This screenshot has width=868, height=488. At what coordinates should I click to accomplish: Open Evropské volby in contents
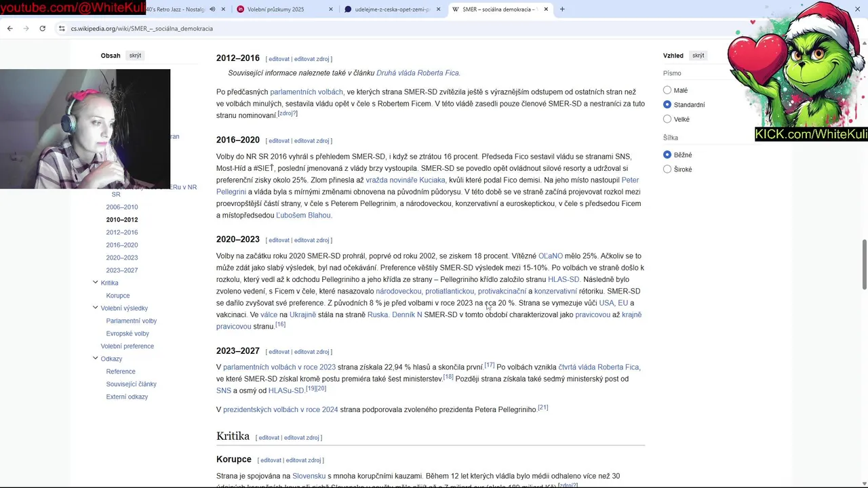pos(127,333)
